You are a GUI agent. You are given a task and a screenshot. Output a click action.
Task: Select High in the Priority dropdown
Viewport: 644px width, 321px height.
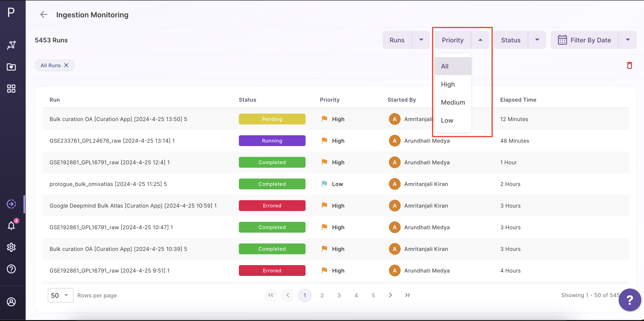[x=448, y=84]
